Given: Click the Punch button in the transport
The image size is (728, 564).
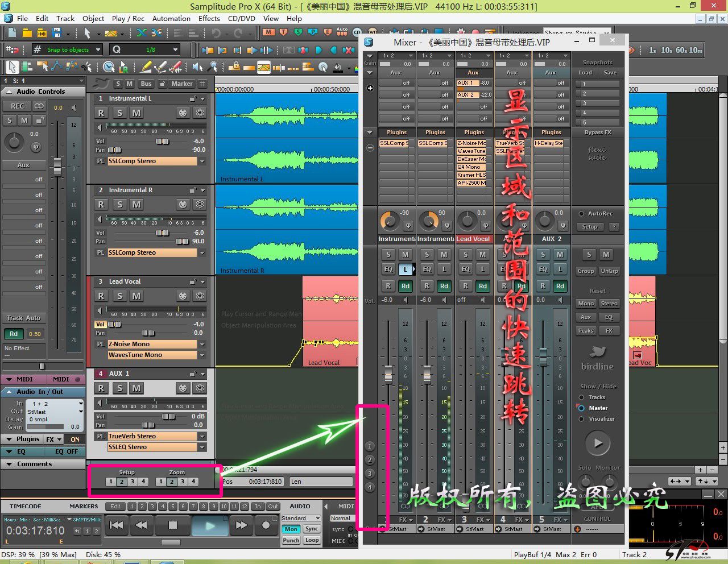Looking at the screenshot, I should coord(291,540).
